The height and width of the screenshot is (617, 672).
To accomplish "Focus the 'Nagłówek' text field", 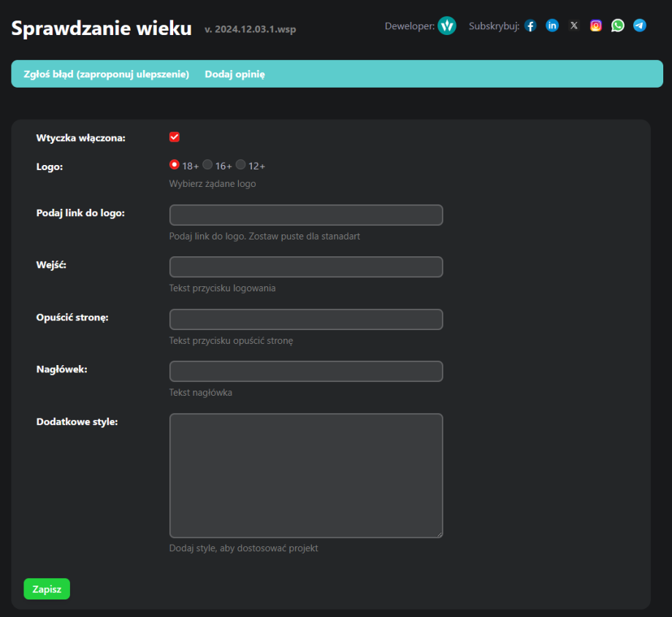I will coord(305,371).
